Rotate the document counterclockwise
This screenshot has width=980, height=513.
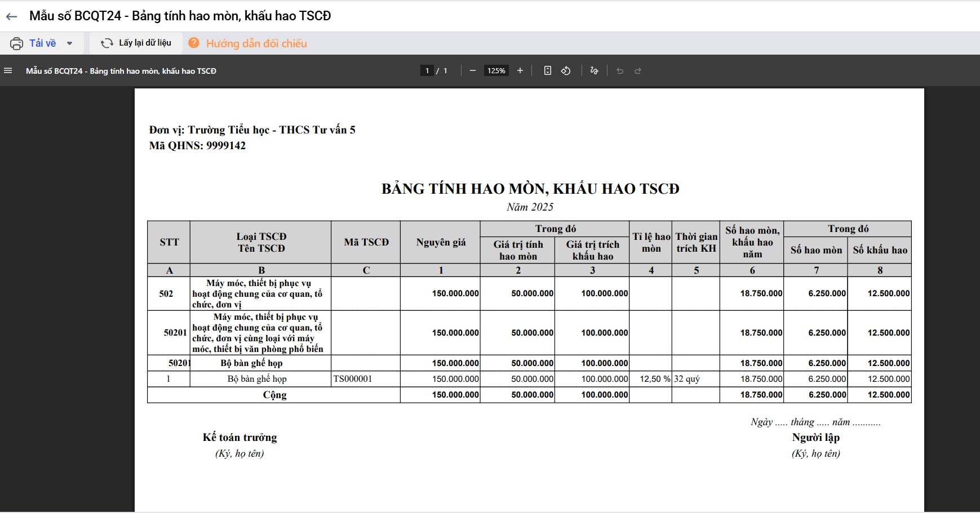coord(566,70)
